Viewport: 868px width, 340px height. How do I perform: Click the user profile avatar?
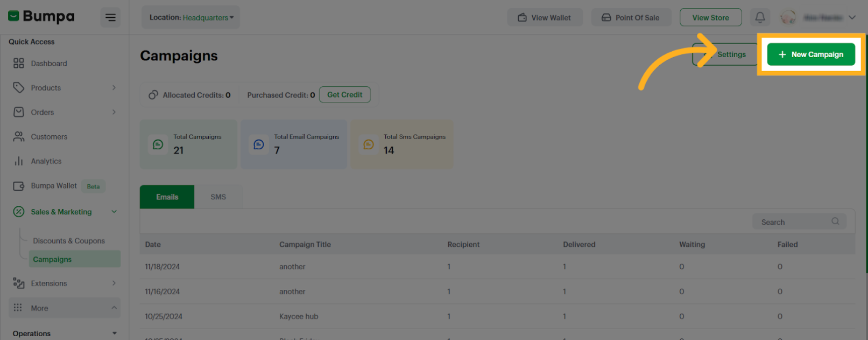point(788,17)
